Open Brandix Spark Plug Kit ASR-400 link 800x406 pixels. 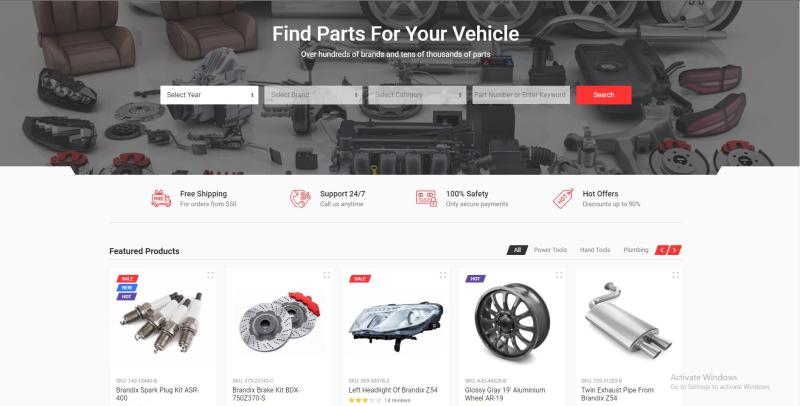(157, 394)
